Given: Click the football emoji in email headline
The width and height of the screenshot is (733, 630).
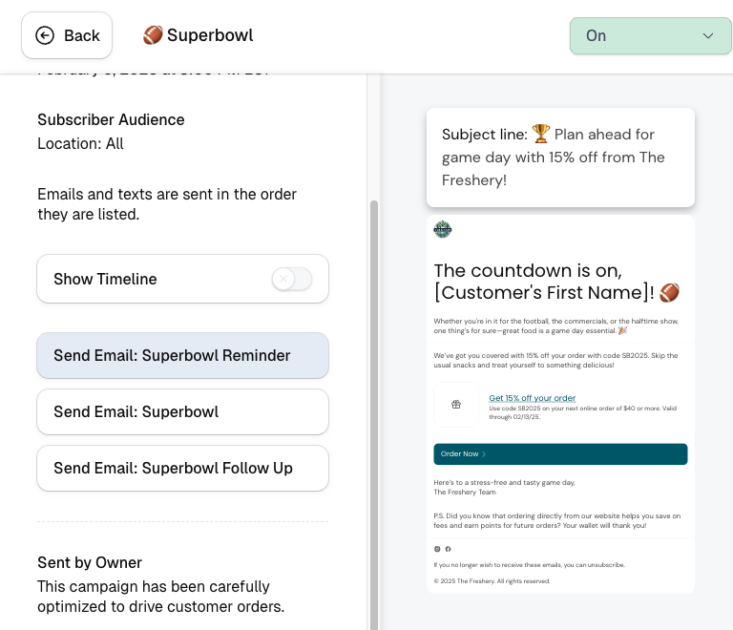Looking at the screenshot, I should (x=669, y=293).
